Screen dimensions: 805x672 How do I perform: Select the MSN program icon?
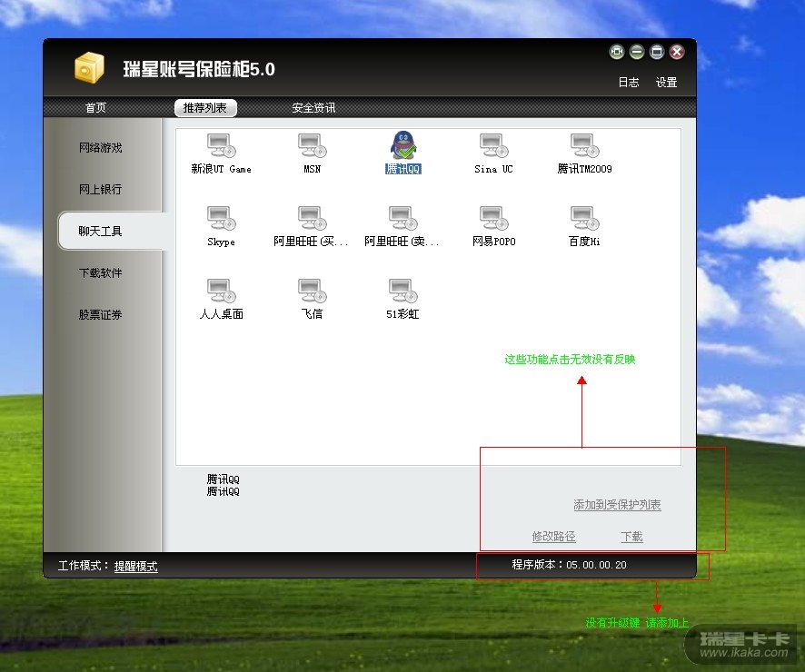(313, 145)
